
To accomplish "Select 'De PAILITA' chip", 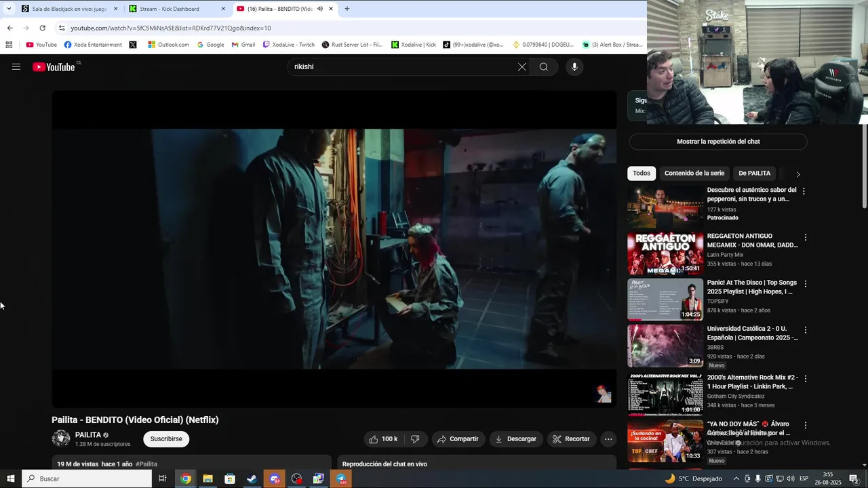I will 755,173.
